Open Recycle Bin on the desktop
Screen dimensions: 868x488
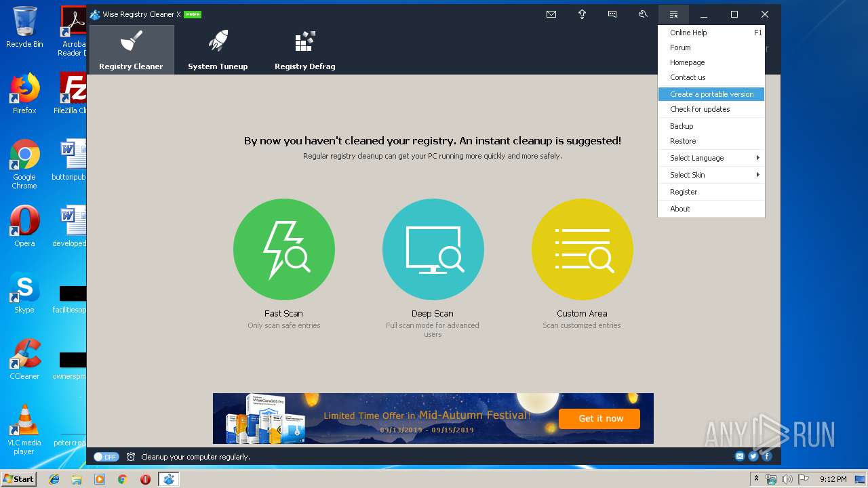(24, 27)
